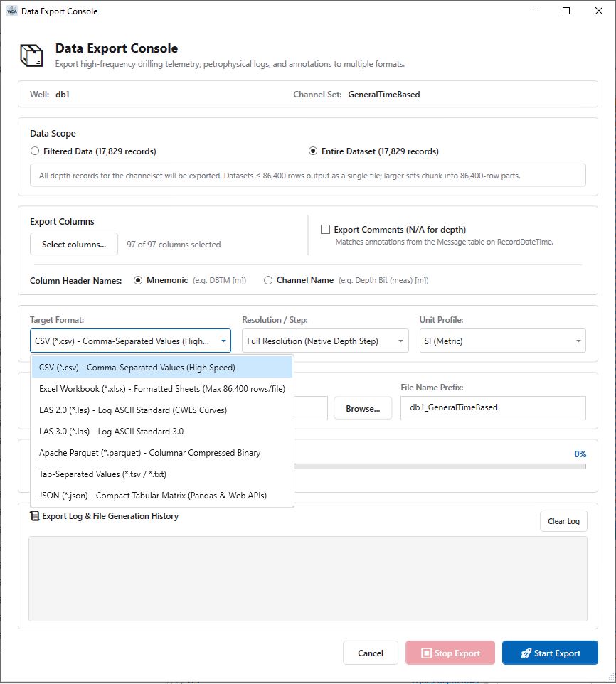
Task: Pick Tab-Separated Values format
Action: coord(162,474)
